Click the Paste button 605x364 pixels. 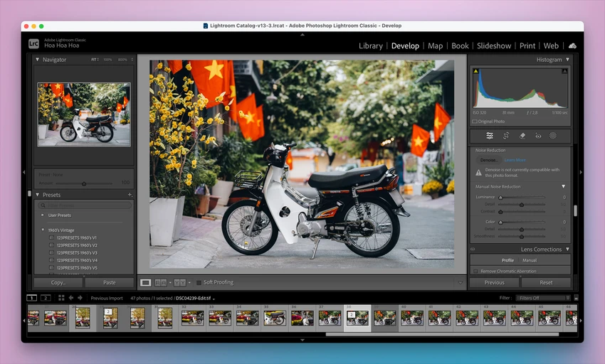pyautogui.click(x=109, y=283)
